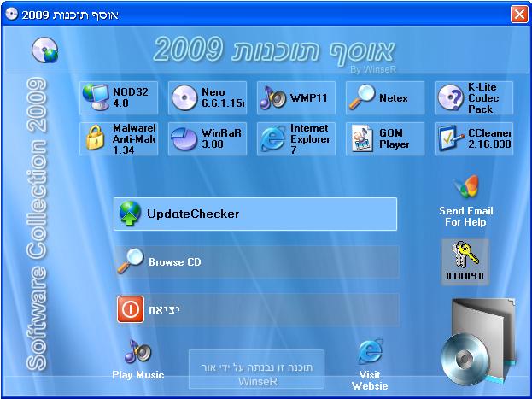Screen dimensions: 532x399
Task: Open the yellow keys icon
Action: [465, 254]
